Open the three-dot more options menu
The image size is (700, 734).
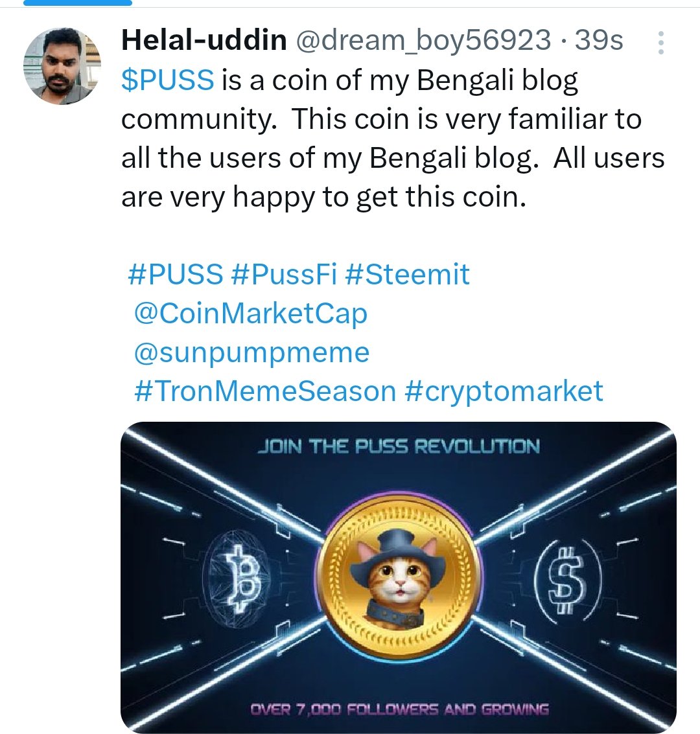point(660,43)
